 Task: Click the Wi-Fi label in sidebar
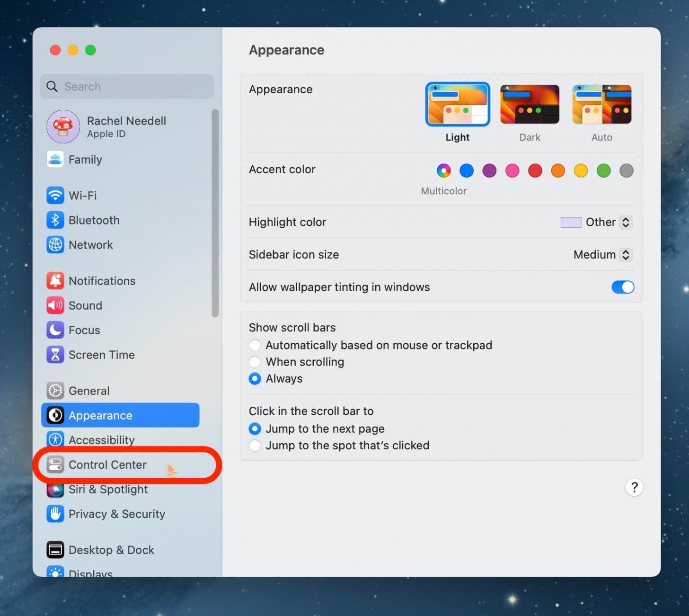(83, 195)
